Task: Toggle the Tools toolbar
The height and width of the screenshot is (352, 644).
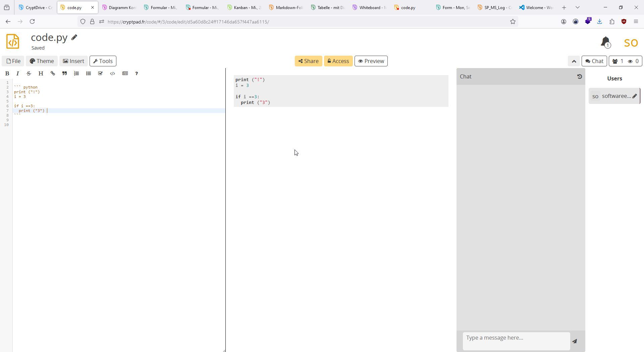Action: tap(103, 61)
